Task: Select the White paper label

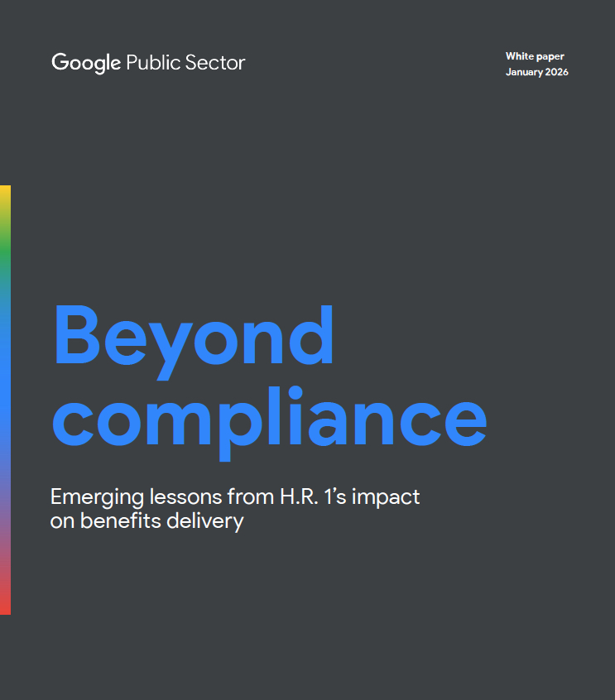Action: coord(535,56)
